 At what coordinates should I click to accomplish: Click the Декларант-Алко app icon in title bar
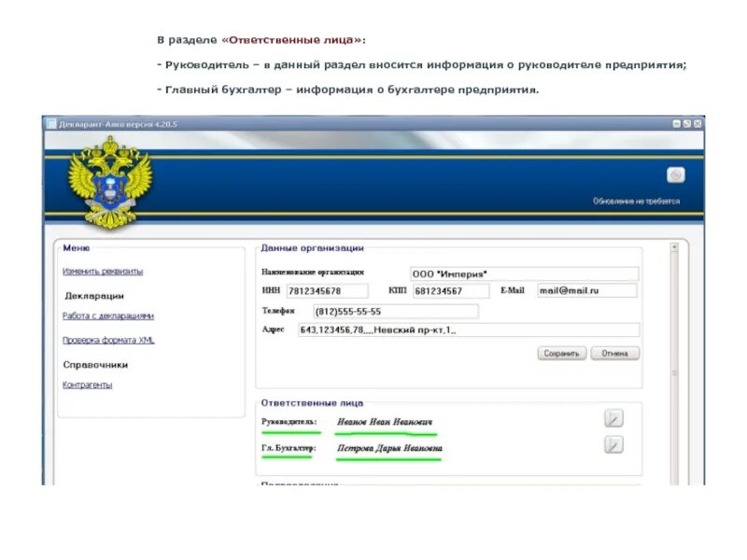[51, 124]
